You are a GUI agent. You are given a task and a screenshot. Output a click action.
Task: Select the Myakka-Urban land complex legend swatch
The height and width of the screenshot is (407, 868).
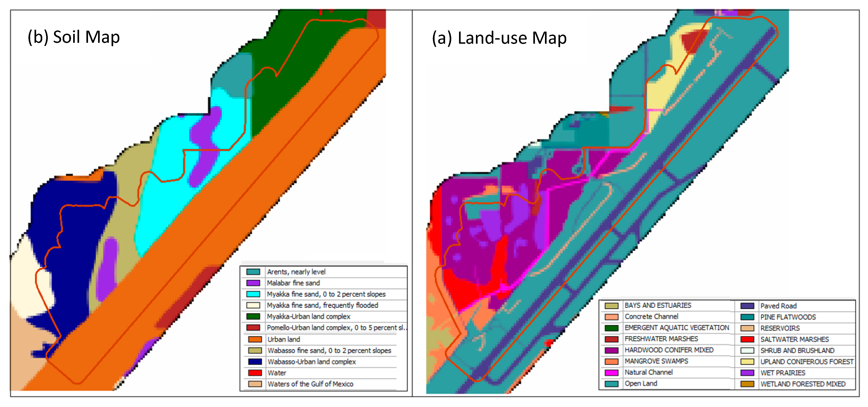253,316
